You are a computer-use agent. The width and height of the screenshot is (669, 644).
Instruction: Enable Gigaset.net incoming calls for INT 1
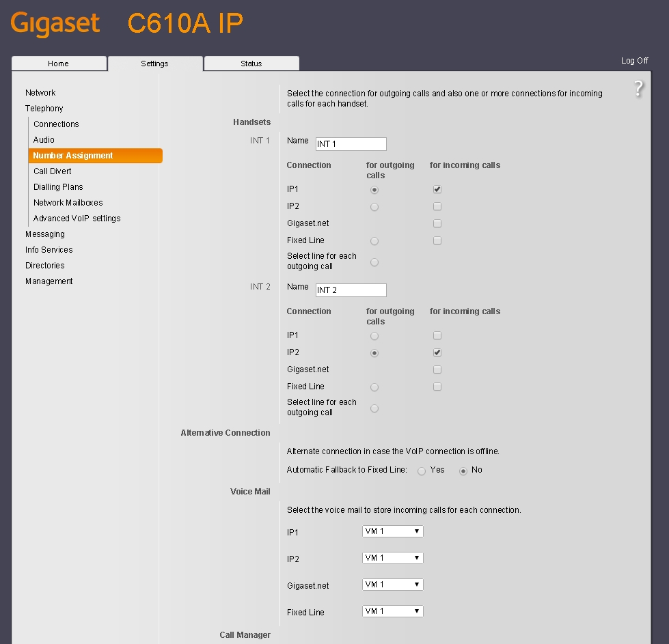click(437, 223)
